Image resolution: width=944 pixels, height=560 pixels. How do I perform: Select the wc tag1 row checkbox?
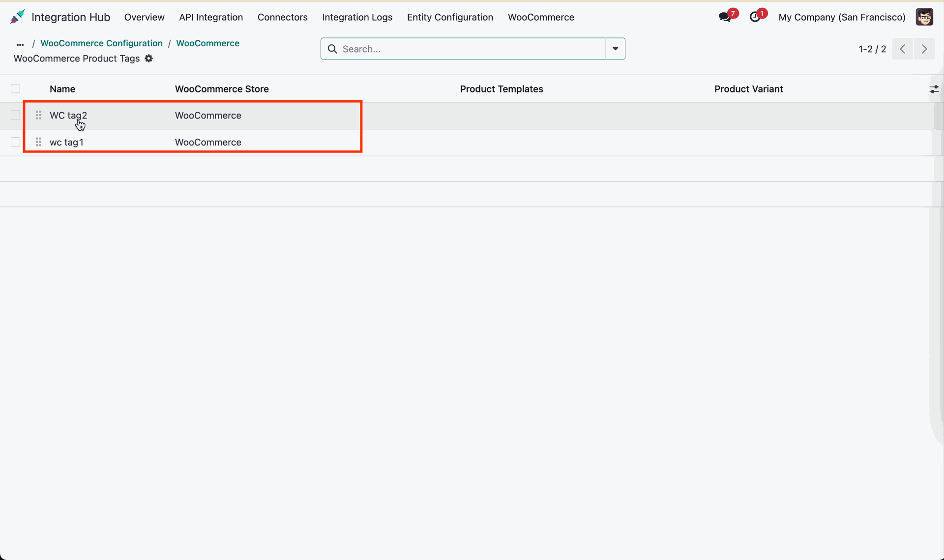point(15,142)
